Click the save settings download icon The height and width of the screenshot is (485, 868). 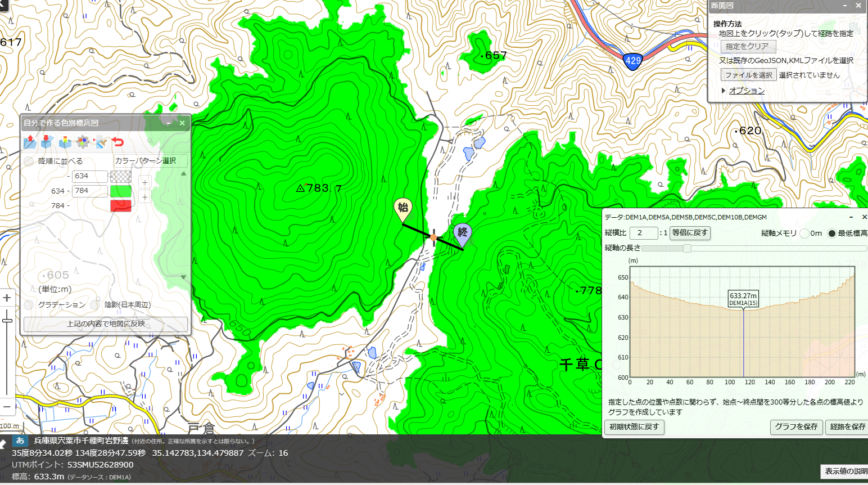click(x=47, y=142)
